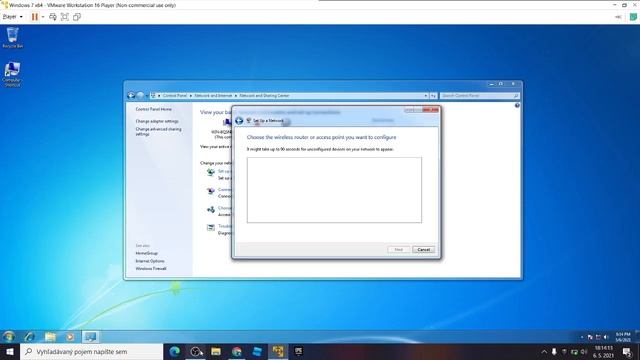
Task: Select the Recycle Bin desktop icon
Action: [x=12, y=38]
